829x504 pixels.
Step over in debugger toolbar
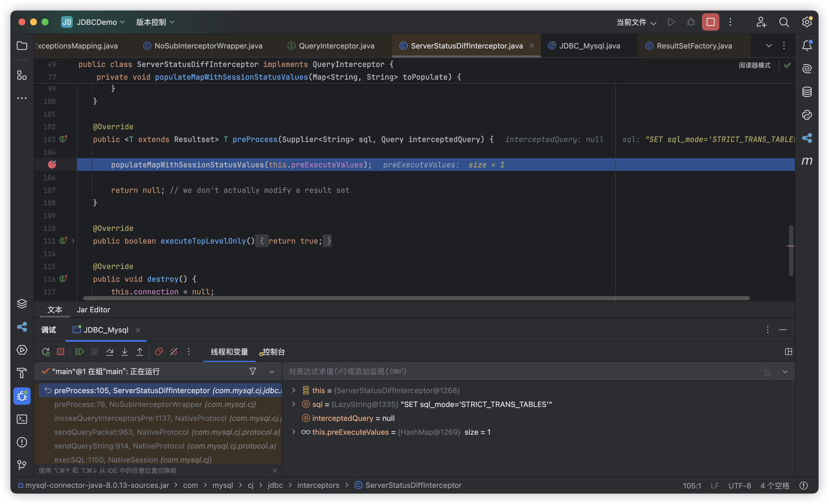click(110, 352)
